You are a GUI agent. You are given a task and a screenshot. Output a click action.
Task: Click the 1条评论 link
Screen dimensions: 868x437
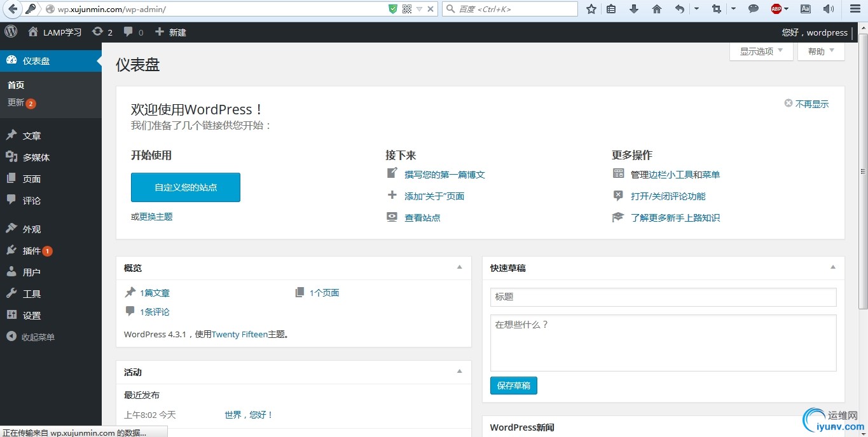(155, 312)
